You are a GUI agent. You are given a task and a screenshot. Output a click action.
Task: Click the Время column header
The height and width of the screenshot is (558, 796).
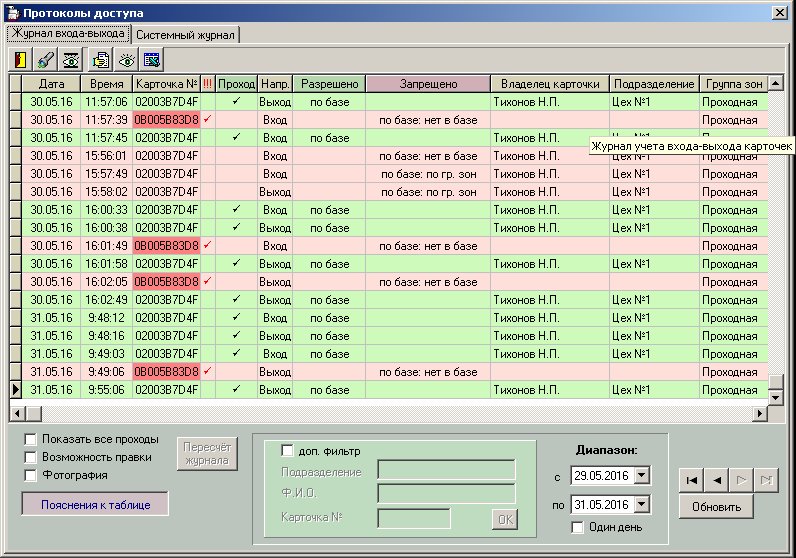point(106,84)
